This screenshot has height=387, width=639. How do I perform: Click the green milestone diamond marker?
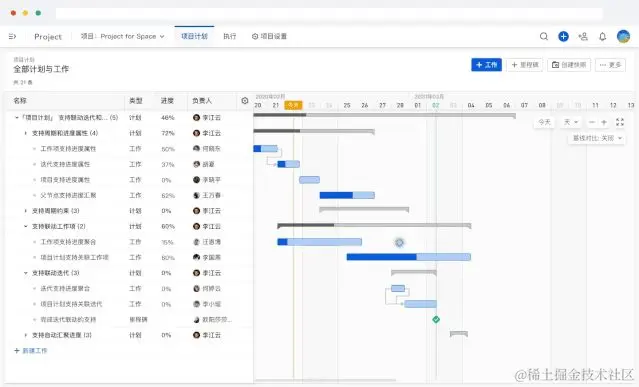point(436,319)
